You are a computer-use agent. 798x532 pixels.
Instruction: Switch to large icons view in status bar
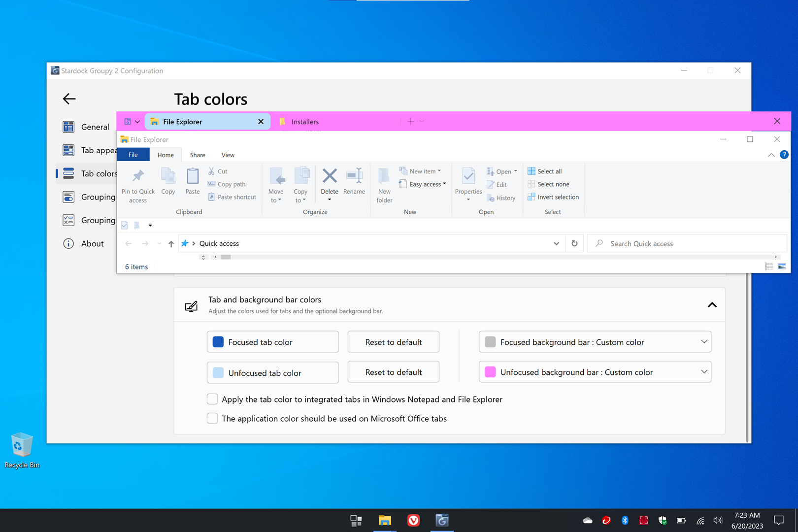tap(782, 266)
